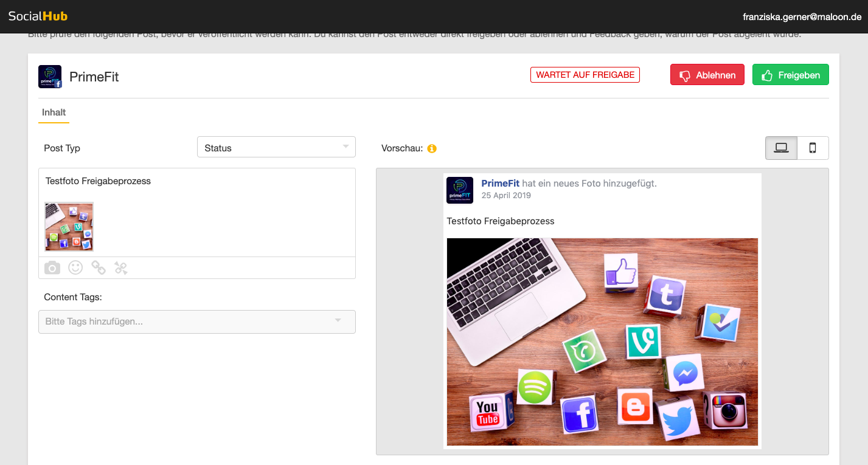Click the orange info icon beside Vorschau
Screen dimensions: 868x465
[432, 148]
